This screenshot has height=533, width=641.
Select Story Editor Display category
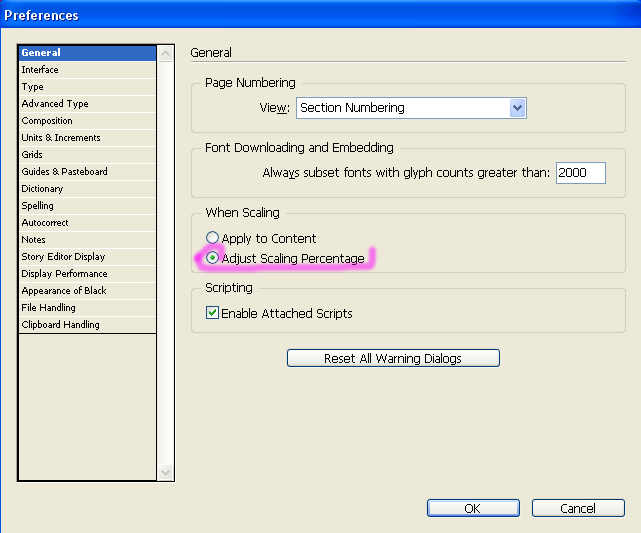87,257
